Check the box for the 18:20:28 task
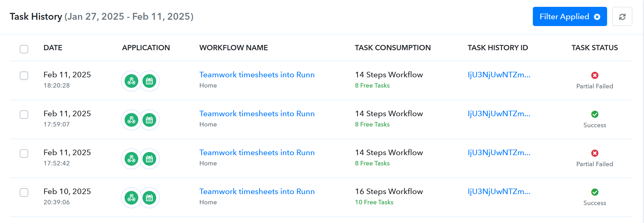Image resolution: width=644 pixels, height=223 pixels. point(24,76)
